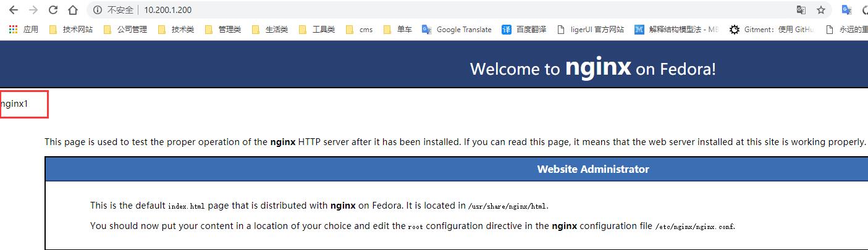Click the nginx1 text on the page
The height and width of the screenshot is (250, 868).
(x=15, y=104)
